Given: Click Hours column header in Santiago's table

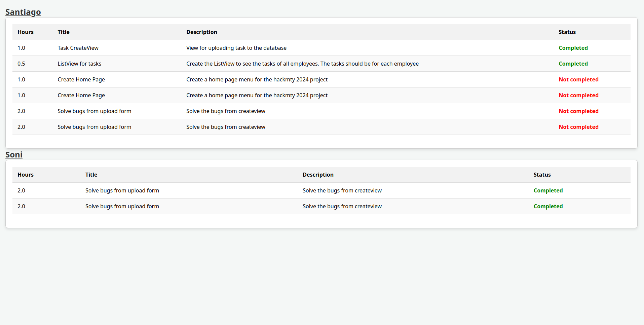Looking at the screenshot, I should (26, 32).
